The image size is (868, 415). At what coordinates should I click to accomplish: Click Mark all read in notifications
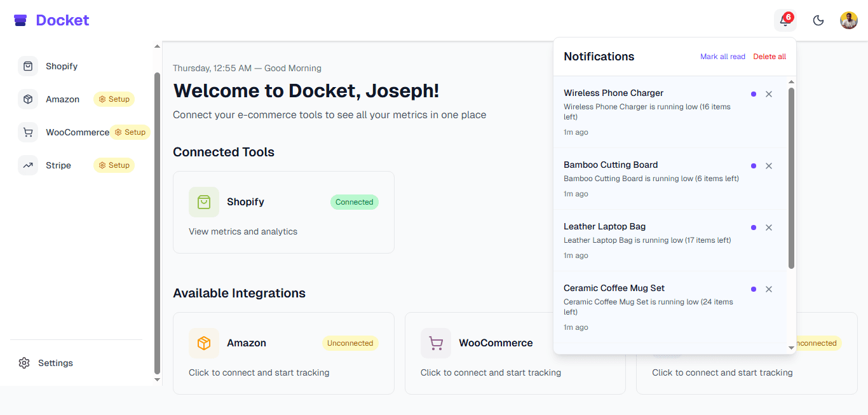[722, 57]
